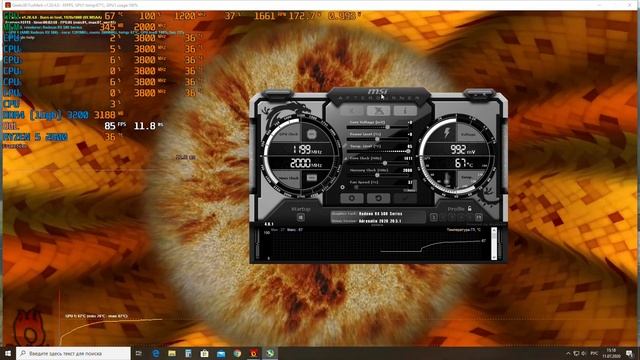Open Google Chrome from the taskbar
This screenshot has width=640, height=360.
237,353
